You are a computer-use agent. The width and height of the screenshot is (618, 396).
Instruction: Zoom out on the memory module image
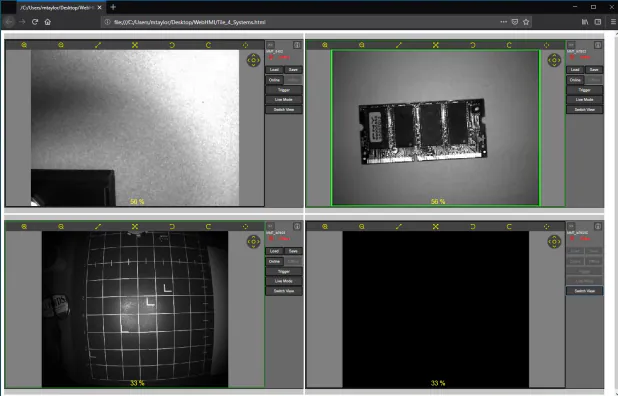tap(361, 45)
